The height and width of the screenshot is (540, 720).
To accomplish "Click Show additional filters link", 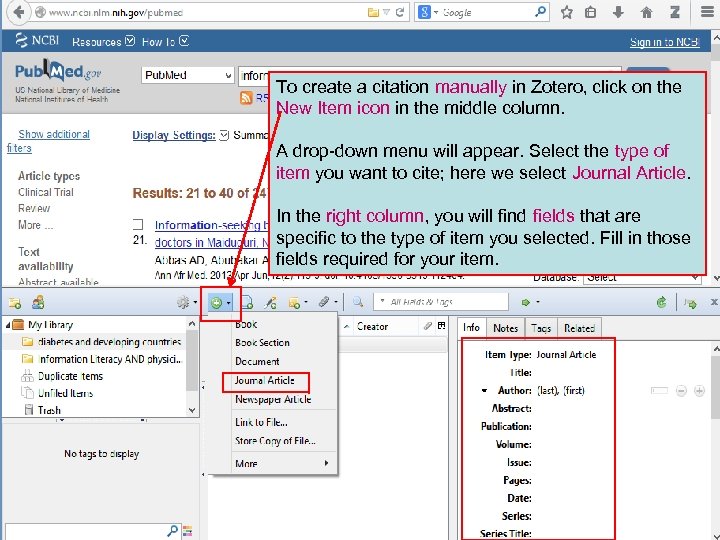I will coord(48,141).
